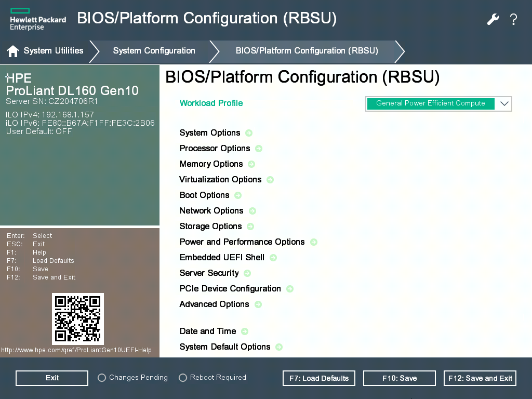Open the Workload Profile dropdown arrow
532x399 pixels.
pos(504,103)
